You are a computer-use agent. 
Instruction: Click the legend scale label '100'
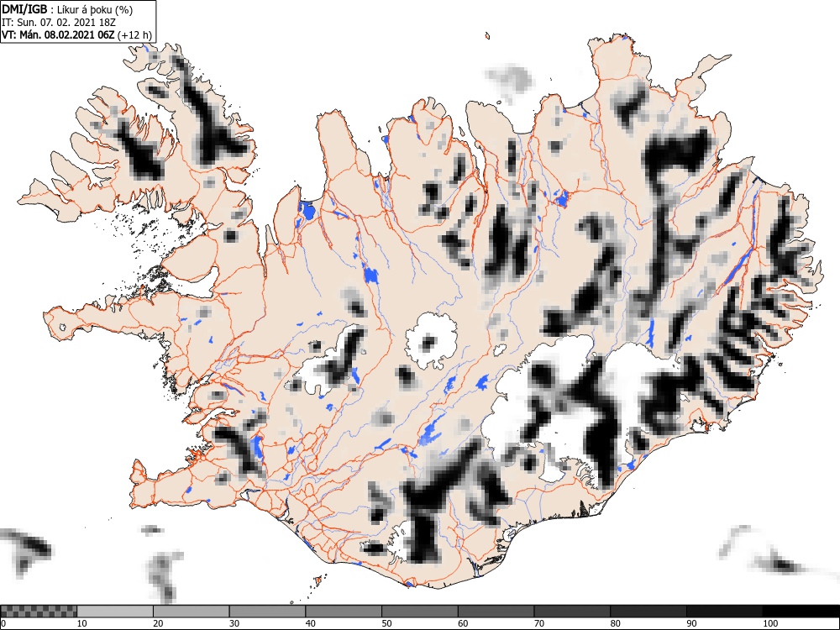(x=770, y=623)
